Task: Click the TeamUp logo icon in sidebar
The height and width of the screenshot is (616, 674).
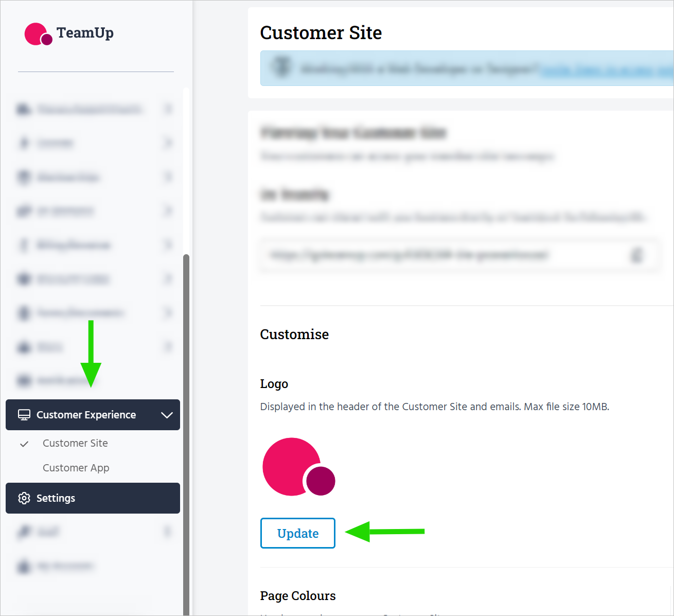Action: pyautogui.click(x=38, y=34)
